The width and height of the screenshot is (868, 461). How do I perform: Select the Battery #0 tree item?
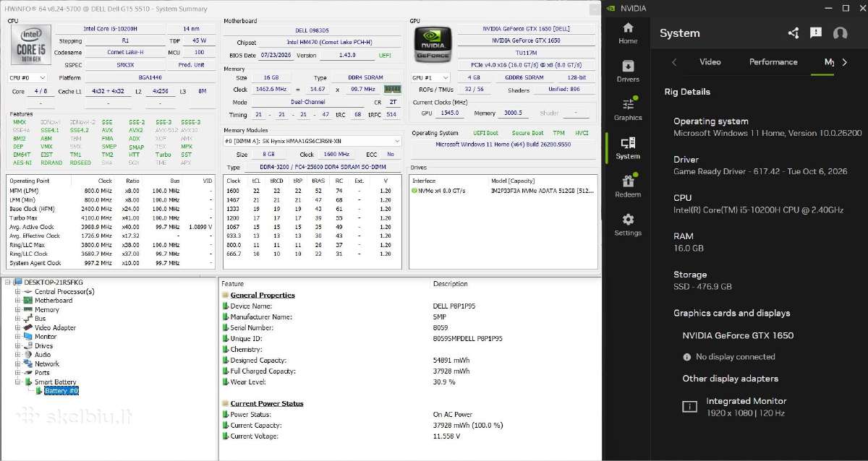coord(61,391)
